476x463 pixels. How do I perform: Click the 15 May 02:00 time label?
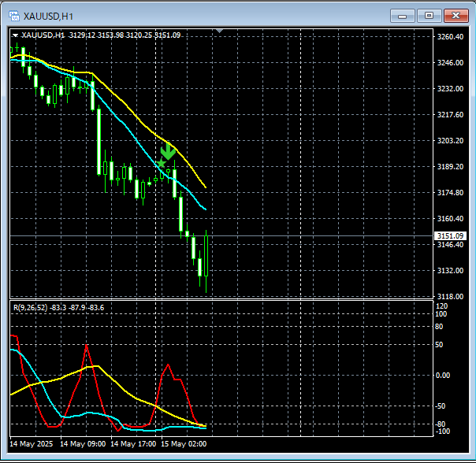[184, 444]
